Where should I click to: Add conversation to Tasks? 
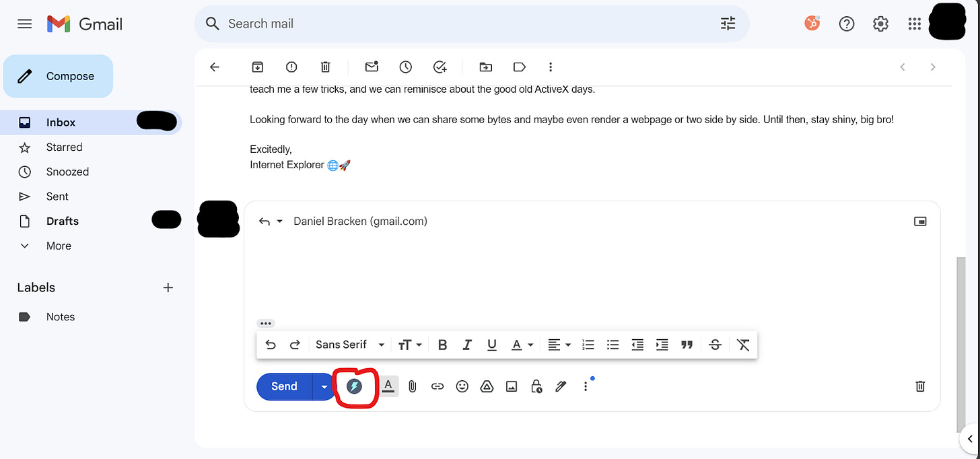440,67
